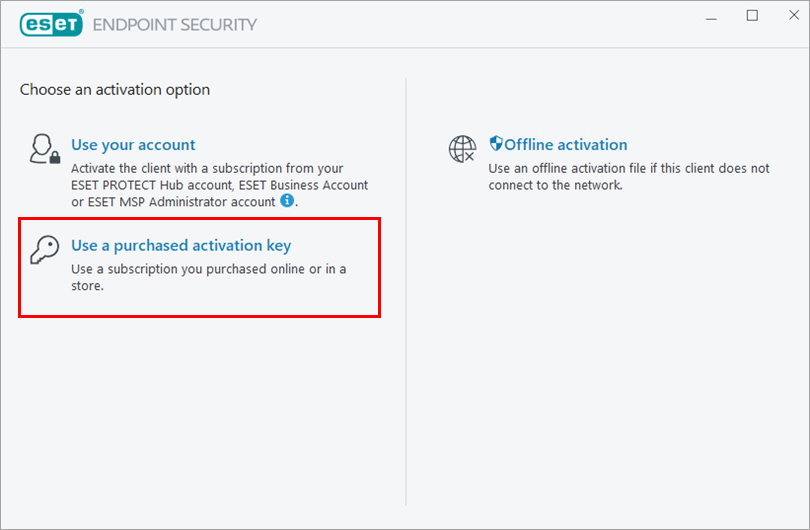Open the 'Offline activation' link

click(566, 145)
